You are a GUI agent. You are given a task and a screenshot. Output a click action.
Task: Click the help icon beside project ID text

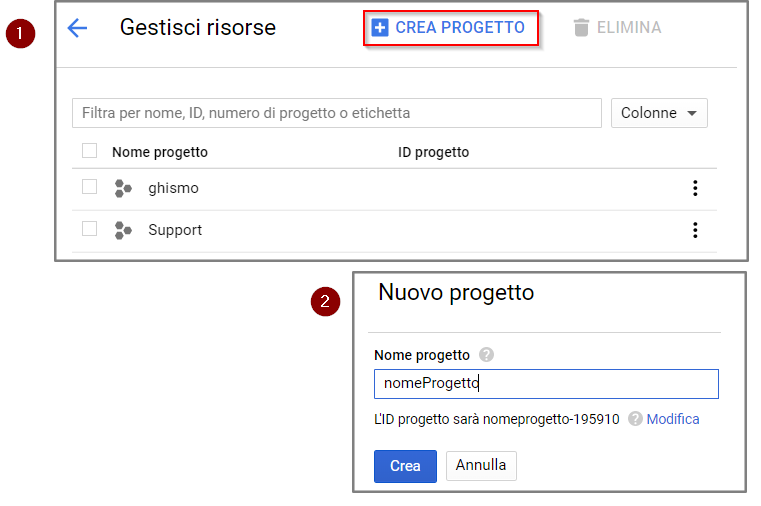click(635, 419)
